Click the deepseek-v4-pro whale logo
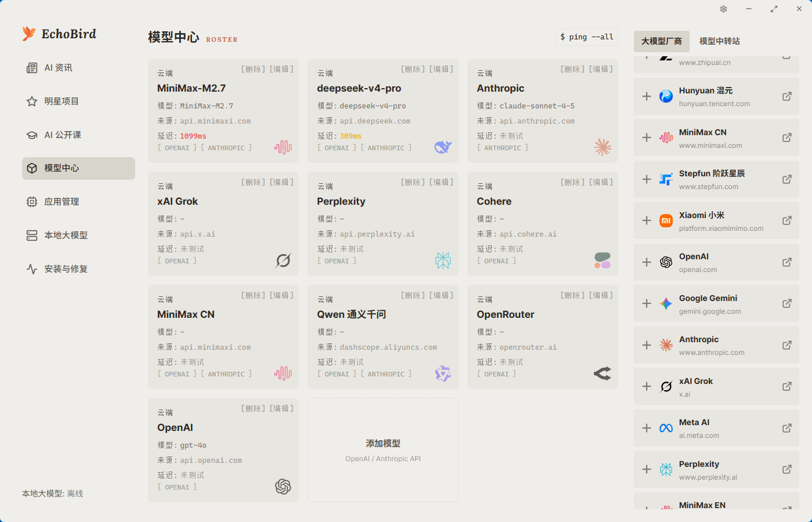The image size is (812, 522). tap(443, 147)
